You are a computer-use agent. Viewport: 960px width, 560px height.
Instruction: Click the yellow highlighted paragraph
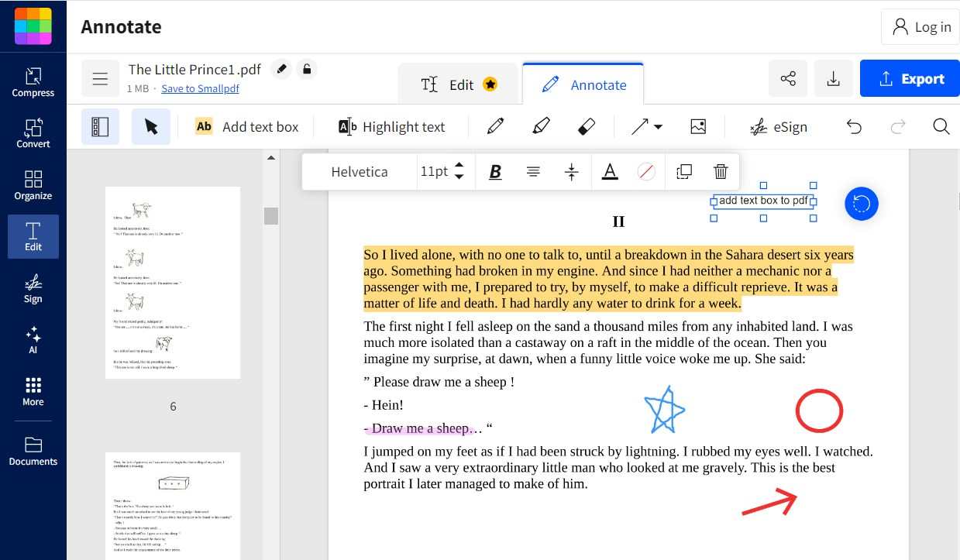pyautogui.click(x=608, y=279)
